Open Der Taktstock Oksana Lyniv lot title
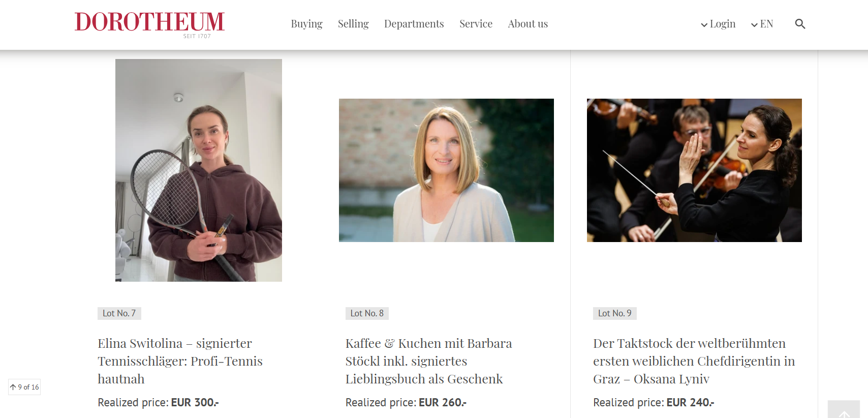The height and width of the screenshot is (418, 868). coord(694,361)
